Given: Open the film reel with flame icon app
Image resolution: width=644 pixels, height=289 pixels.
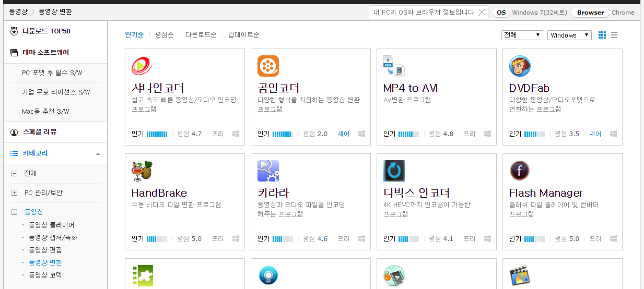Looking at the screenshot, I should tap(394, 275).
